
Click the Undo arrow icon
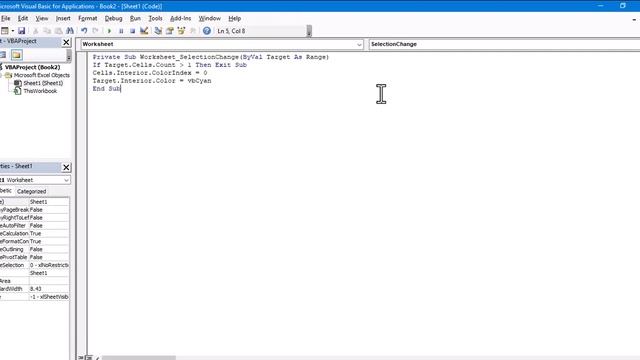[x=84, y=31]
